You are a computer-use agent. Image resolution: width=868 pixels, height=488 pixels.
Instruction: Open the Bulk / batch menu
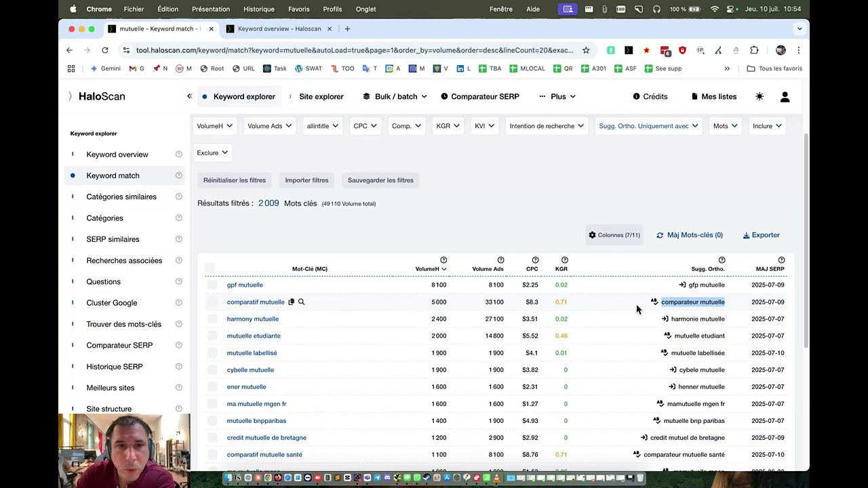pyautogui.click(x=395, y=96)
